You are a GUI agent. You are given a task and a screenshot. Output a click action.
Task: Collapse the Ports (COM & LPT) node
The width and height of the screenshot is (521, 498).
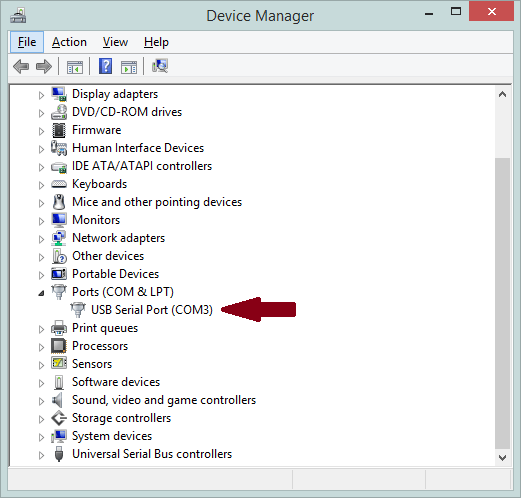[41, 293]
